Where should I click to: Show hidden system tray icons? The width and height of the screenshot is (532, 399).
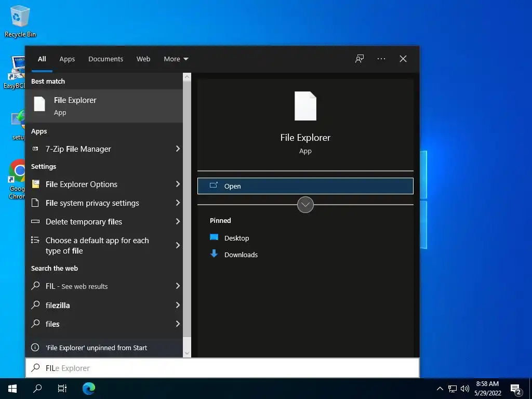440,389
